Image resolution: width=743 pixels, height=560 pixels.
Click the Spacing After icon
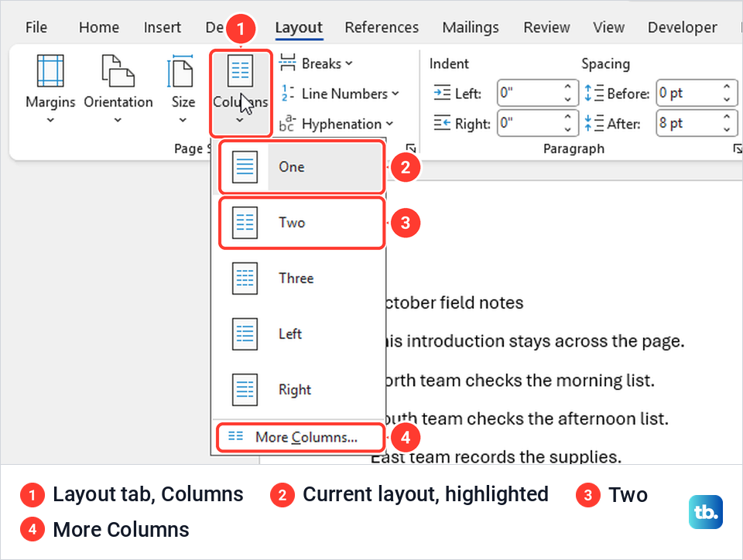(x=594, y=123)
